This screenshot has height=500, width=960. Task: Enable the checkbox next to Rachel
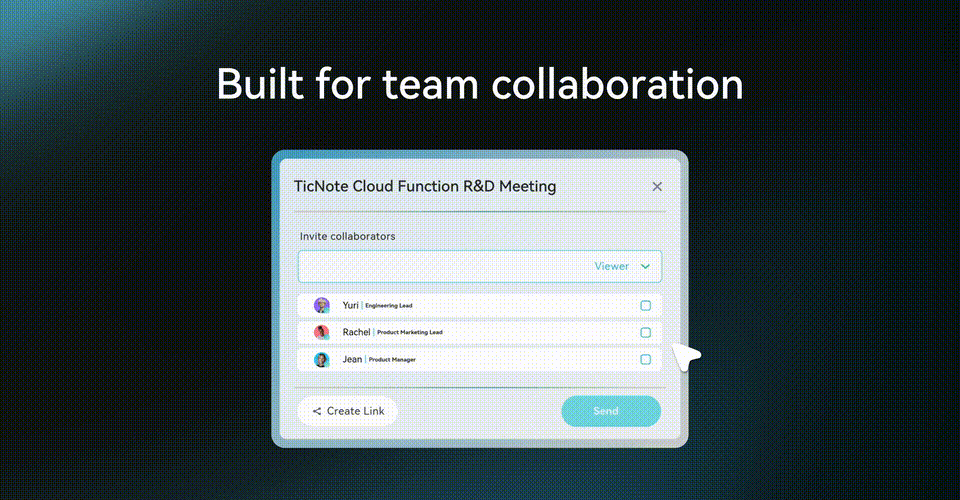point(645,332)
